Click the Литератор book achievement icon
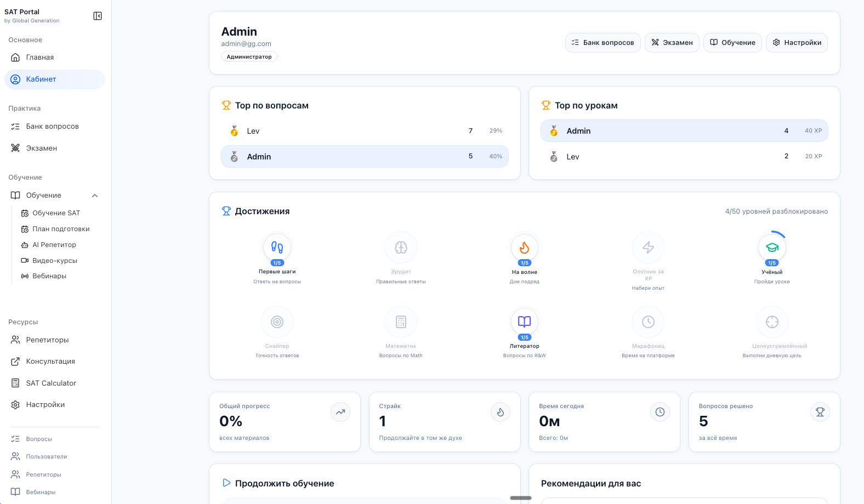Screen dimensions: 864x504 (524, 322)
